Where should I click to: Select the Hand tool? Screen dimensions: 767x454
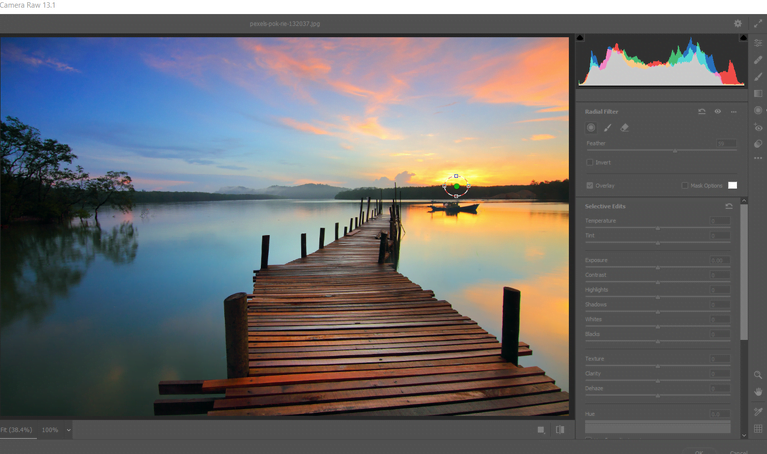[x=758, y=392]
